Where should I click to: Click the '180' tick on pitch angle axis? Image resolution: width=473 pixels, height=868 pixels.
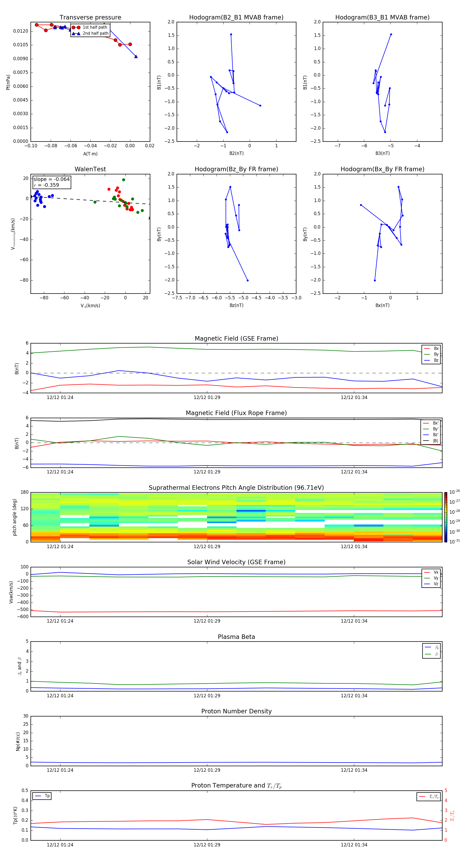tap(25, 492)
